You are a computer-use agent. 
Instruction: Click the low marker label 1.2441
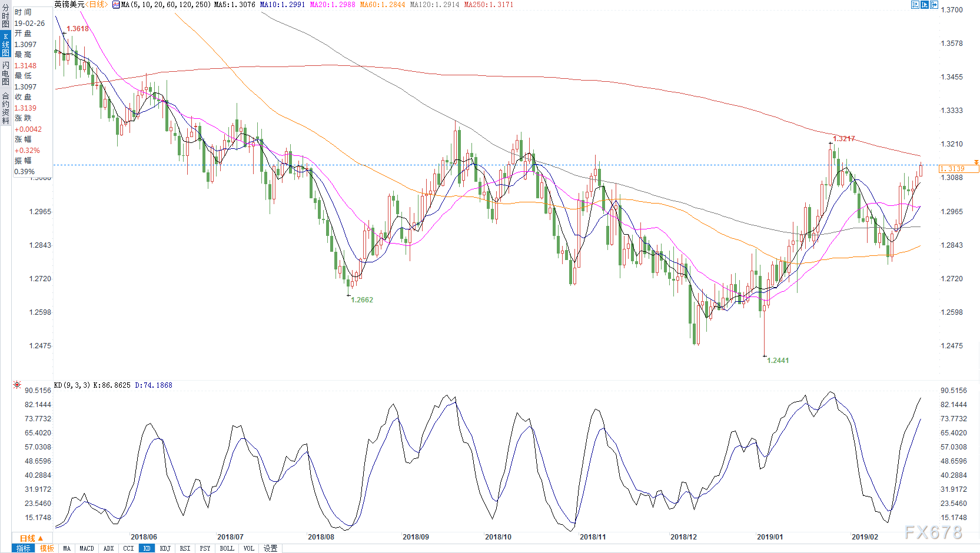point(778,361)
